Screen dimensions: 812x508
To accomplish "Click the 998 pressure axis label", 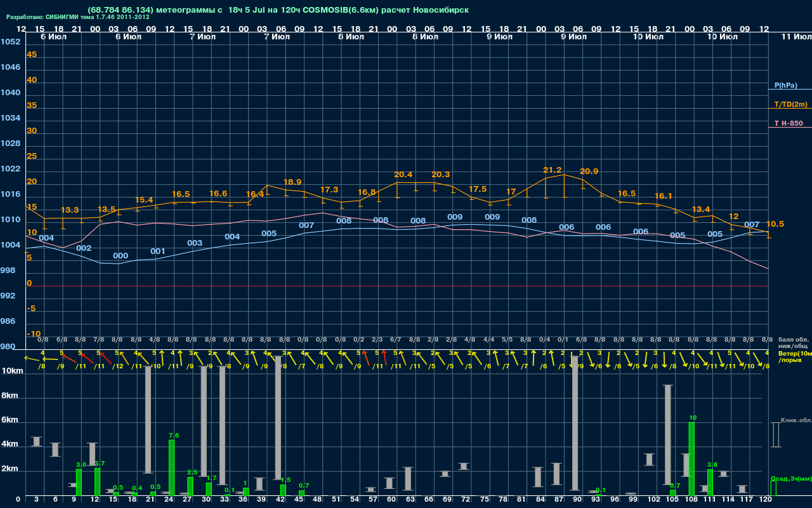I will [8, 271].
